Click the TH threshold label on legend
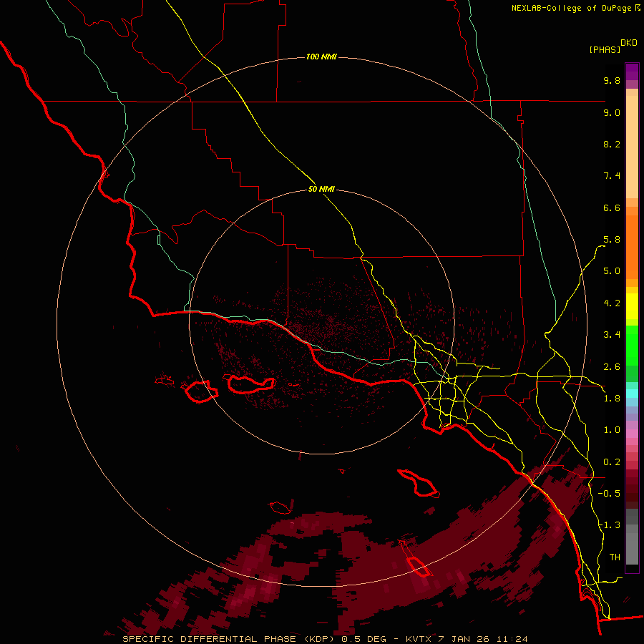Image resolution: width=644 pixels, height=644 pixels. 615,557
